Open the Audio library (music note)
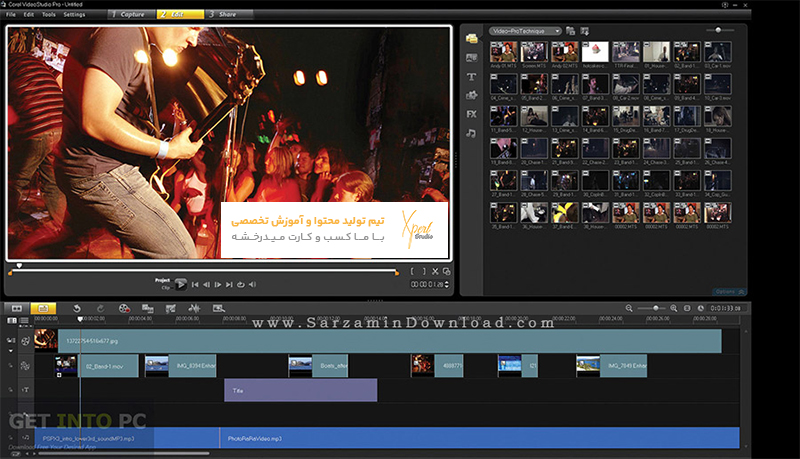This screenshot has width=800, height=459. 471,133
